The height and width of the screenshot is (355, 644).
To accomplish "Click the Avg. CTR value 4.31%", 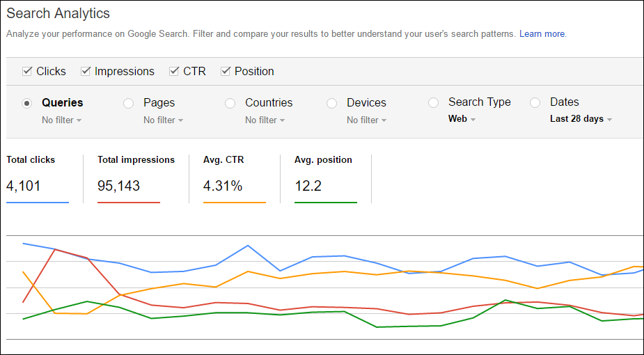I will (223, 187).
